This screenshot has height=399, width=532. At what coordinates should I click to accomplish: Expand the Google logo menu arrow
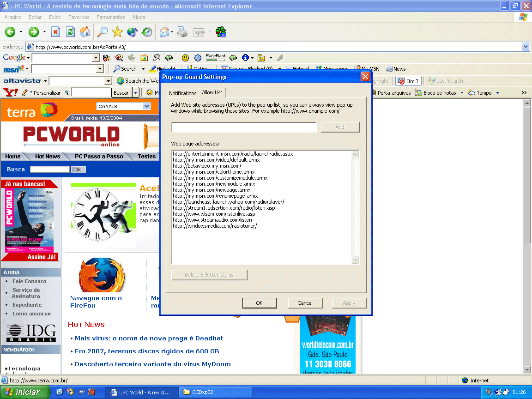(x=29, y=58)
